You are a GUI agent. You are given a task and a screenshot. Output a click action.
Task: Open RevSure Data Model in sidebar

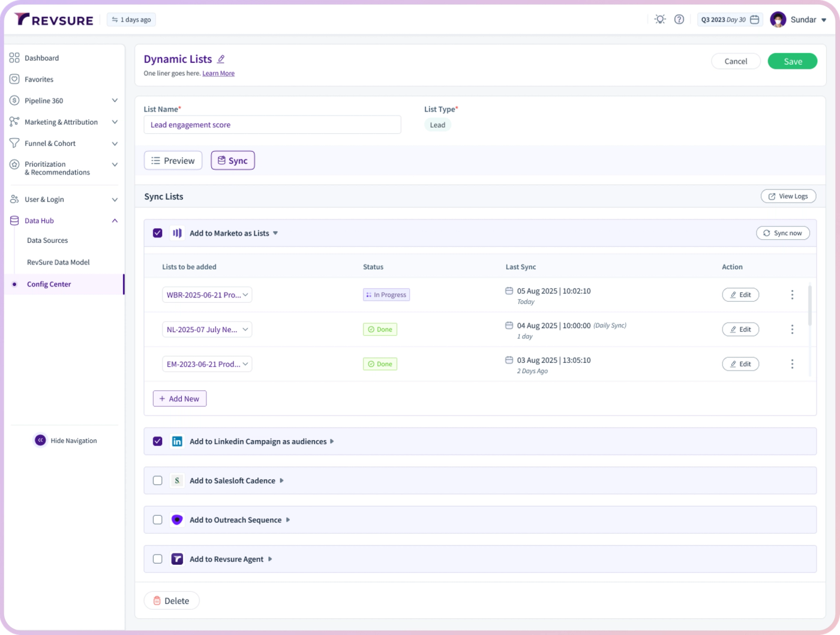[x=58, y=262]
